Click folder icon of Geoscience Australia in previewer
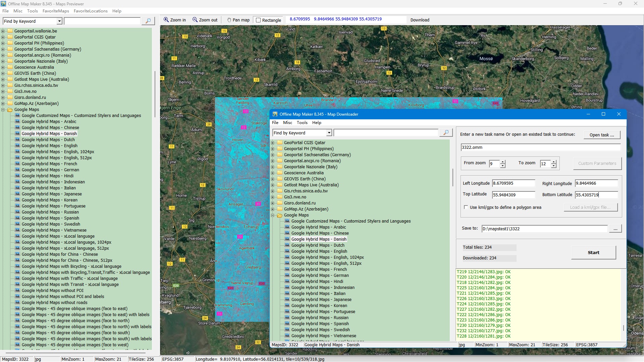 point(10,67)
